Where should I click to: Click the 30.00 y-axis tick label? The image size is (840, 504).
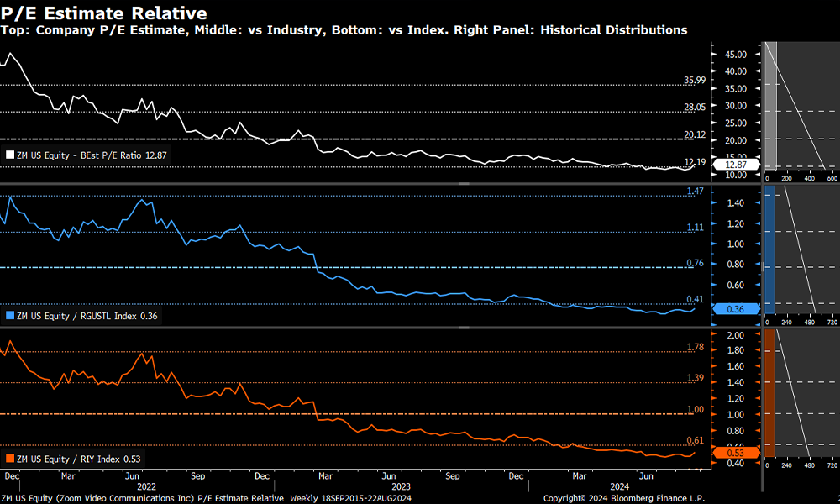tap(736, 106)
